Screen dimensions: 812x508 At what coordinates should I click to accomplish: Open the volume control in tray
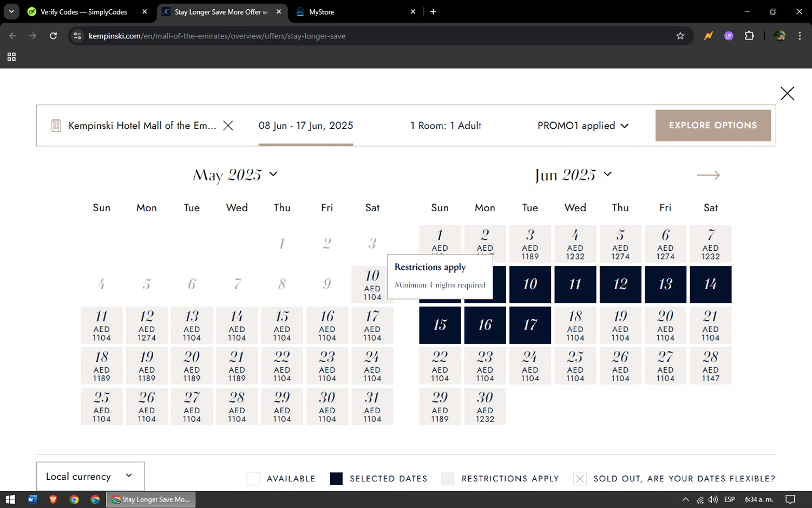pos(713,499)
